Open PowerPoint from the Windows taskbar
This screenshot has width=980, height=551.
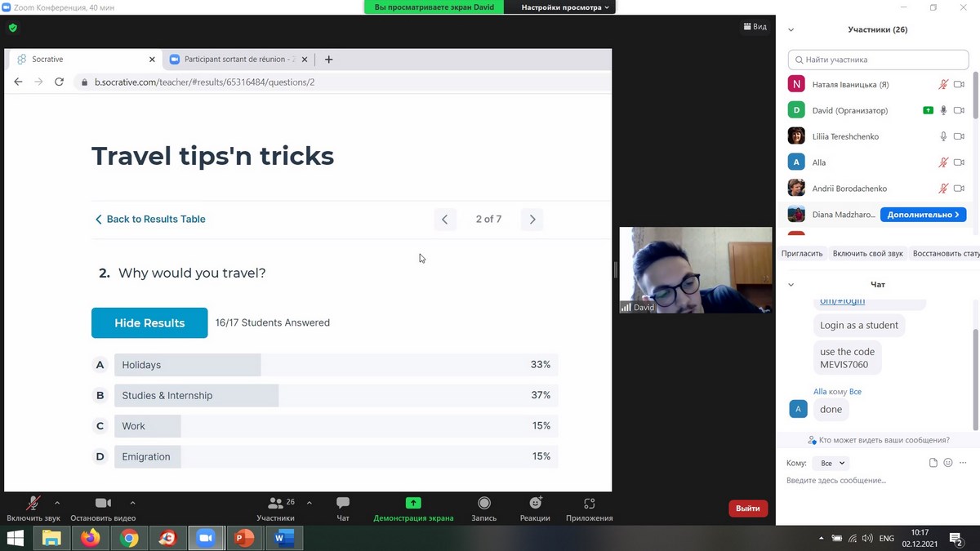click(243, 538)
